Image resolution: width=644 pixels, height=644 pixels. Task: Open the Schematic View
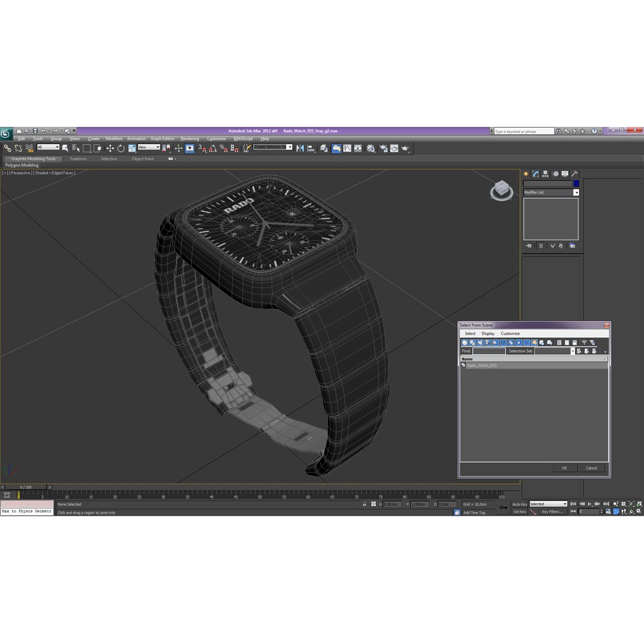point(358,148)
